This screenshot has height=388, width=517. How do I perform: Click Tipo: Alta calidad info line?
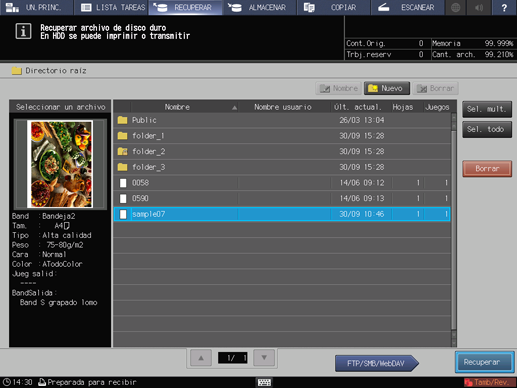(x=51, y=235)
